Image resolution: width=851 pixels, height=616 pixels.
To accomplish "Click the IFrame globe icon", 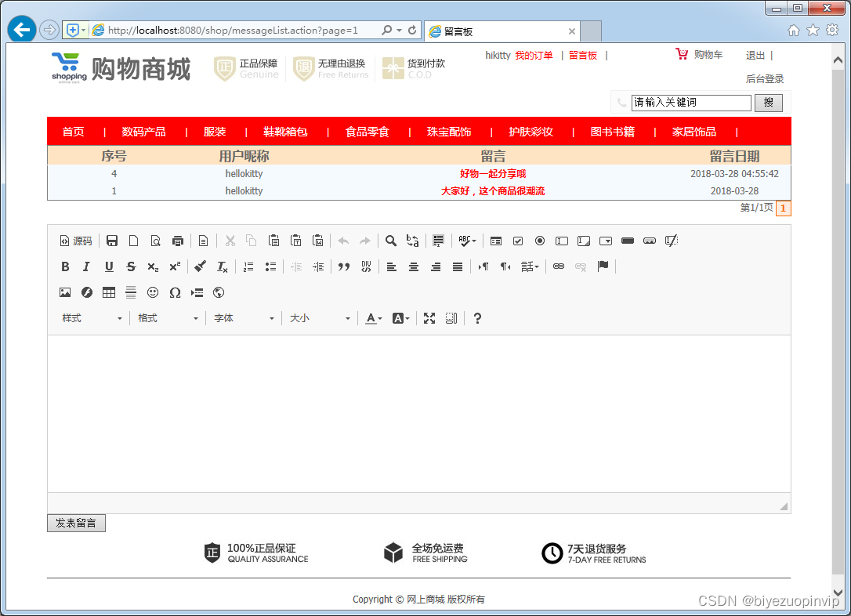I will 219,292.
